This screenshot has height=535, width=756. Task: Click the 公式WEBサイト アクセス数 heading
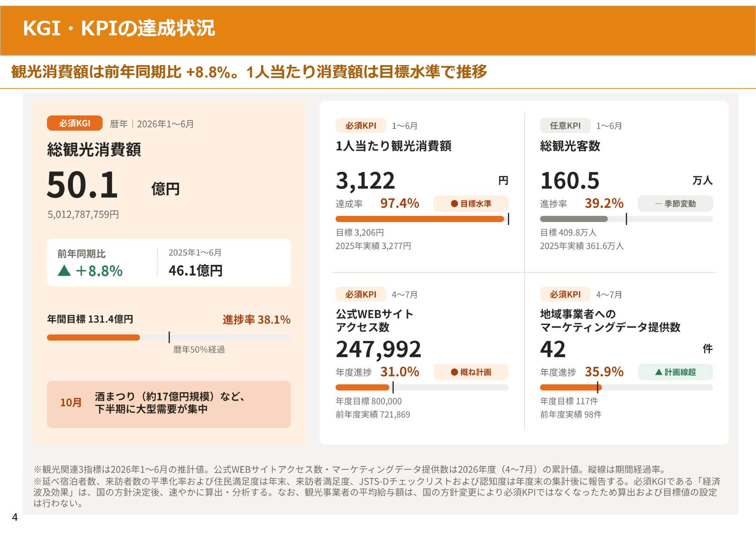pyautogui.click(x=375, y=320)
